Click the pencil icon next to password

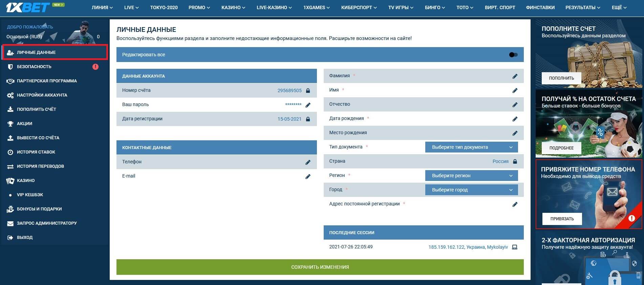[308, 105]
